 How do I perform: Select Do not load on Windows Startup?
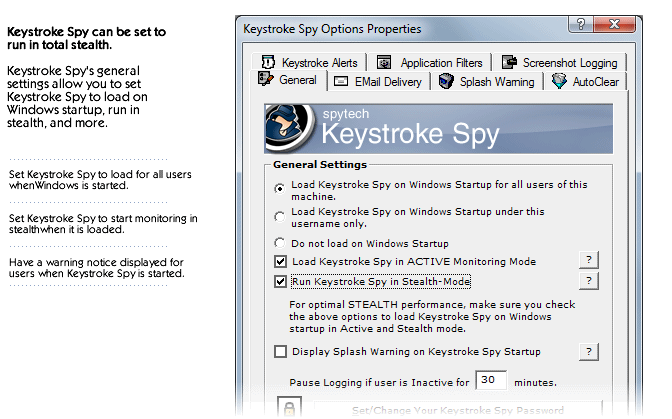279,242
